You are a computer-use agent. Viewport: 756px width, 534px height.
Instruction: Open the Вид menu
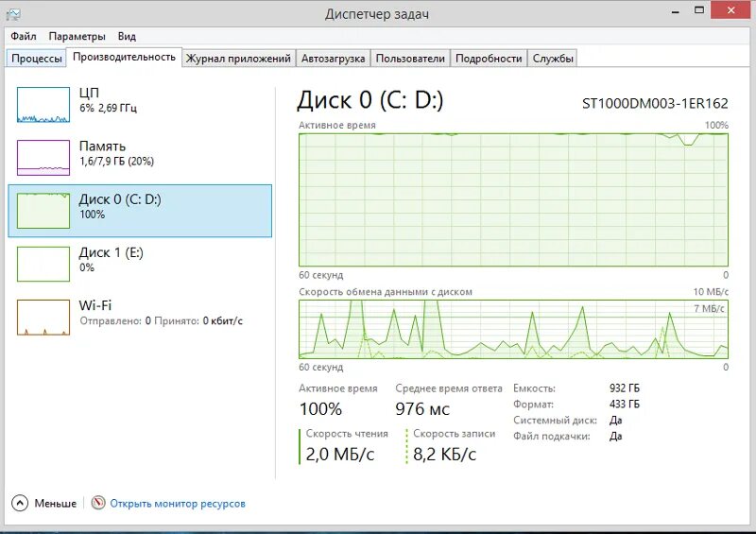[x=127, y=36]
